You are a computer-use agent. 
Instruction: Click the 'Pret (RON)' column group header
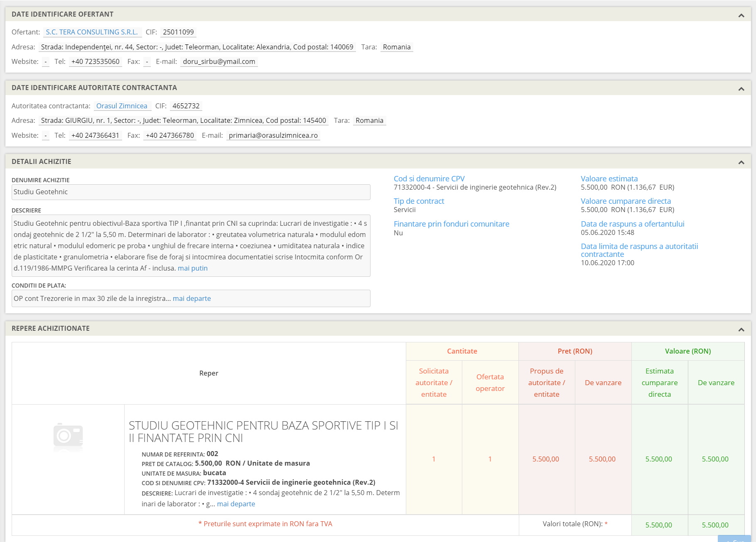(575, 351)
